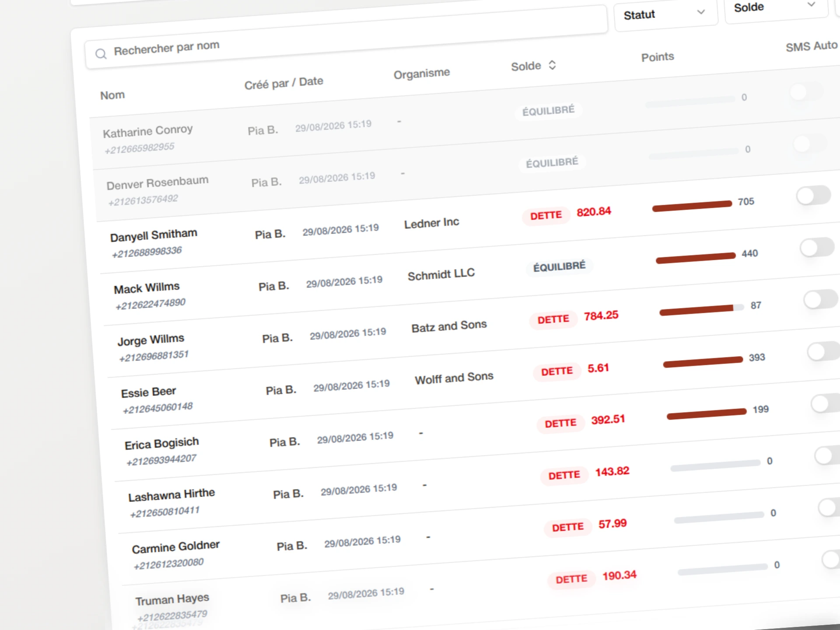Open the client 'Danyell Smitham'

154,235
